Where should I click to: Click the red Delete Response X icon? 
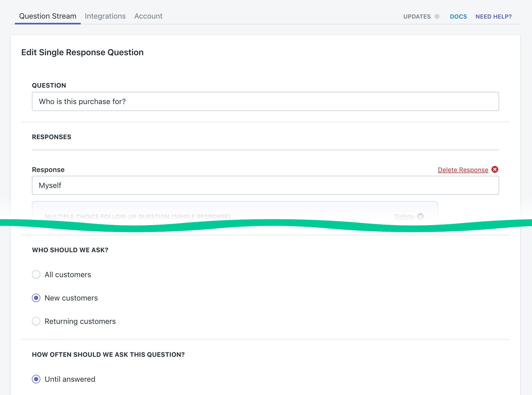(495, 169)
